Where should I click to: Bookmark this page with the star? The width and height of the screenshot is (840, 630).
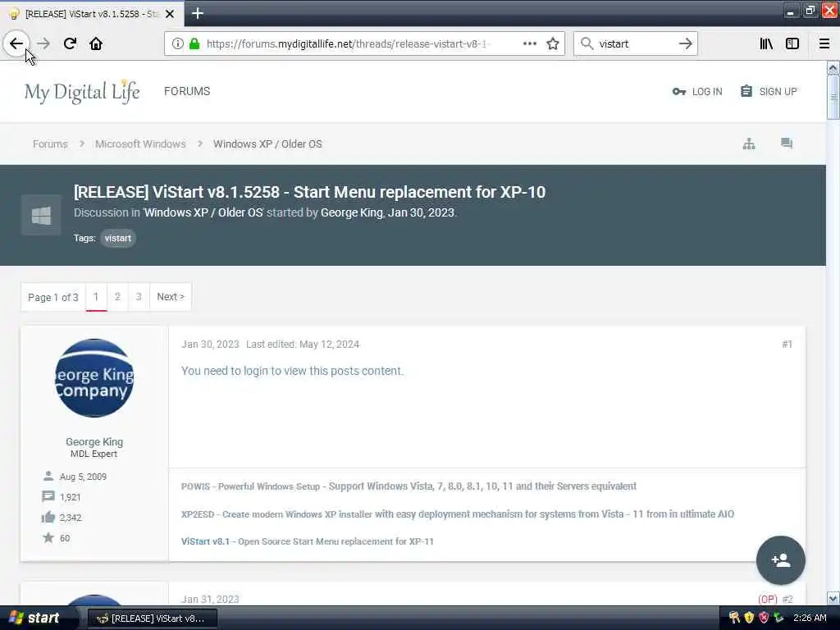coord(553,43)
